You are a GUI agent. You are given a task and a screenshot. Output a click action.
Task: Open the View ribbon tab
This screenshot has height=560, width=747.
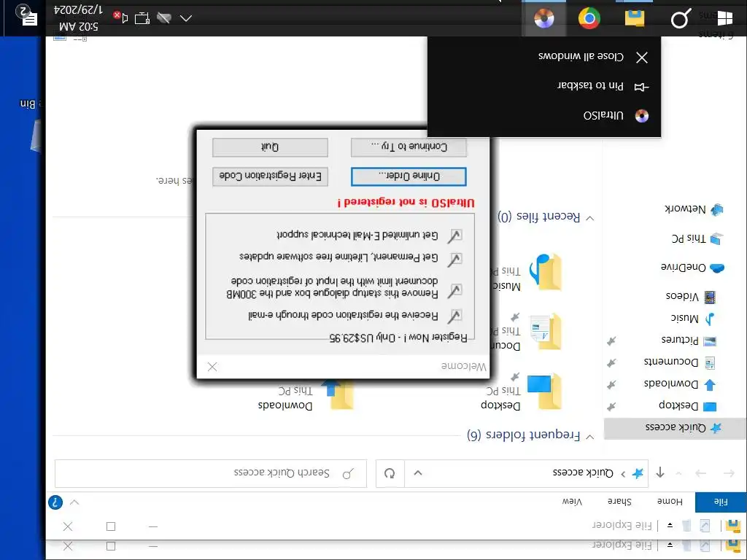tap(572, 502)
